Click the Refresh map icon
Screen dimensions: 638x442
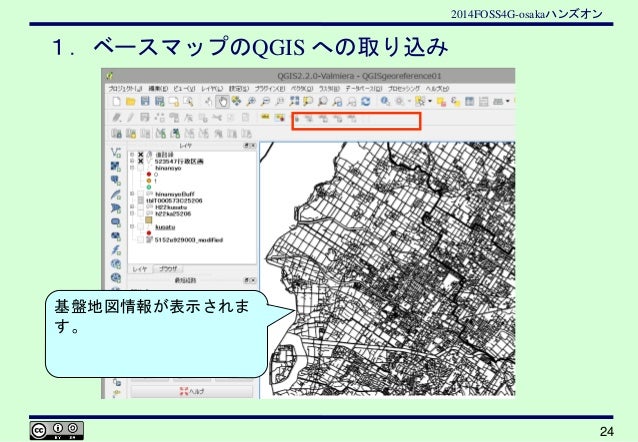tap(366, 101)
